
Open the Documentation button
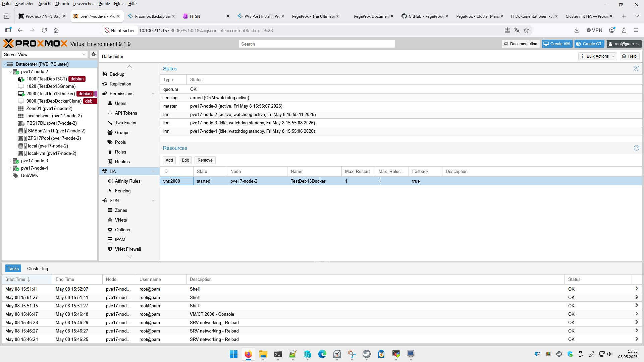coord(521,44)
